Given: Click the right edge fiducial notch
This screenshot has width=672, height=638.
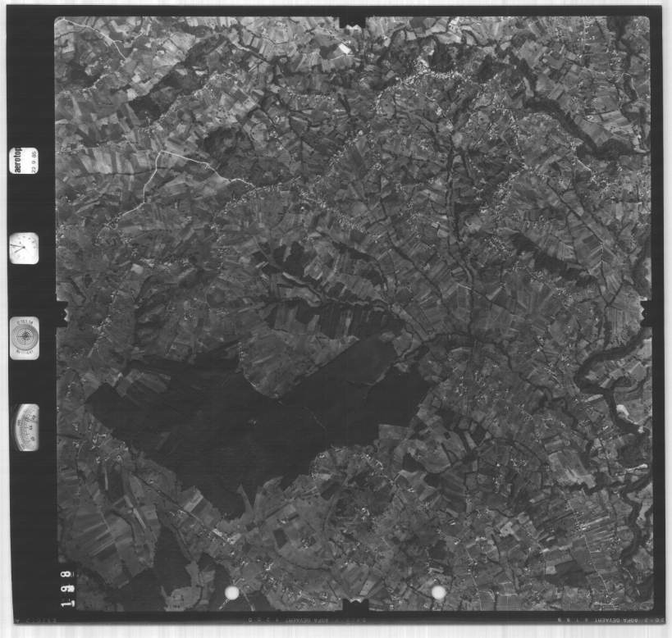Looking at the screenshot, I should pyautogui.click(x=646, y=312).
